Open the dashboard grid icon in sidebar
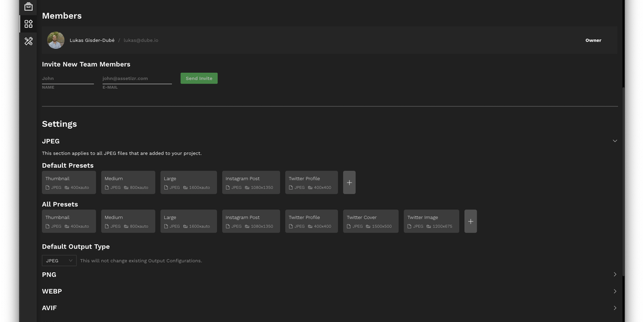Viewport: 644px width, 322px height. tap(28, 24)
